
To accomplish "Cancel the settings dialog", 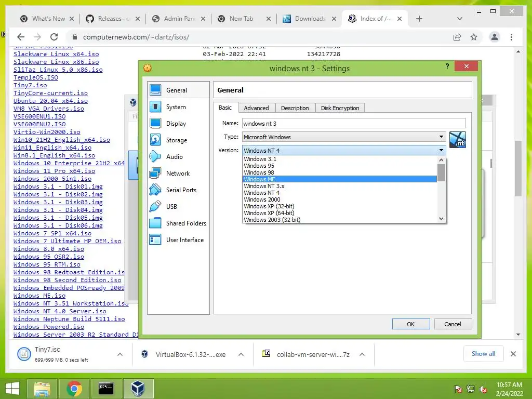I will click(453, 324).
